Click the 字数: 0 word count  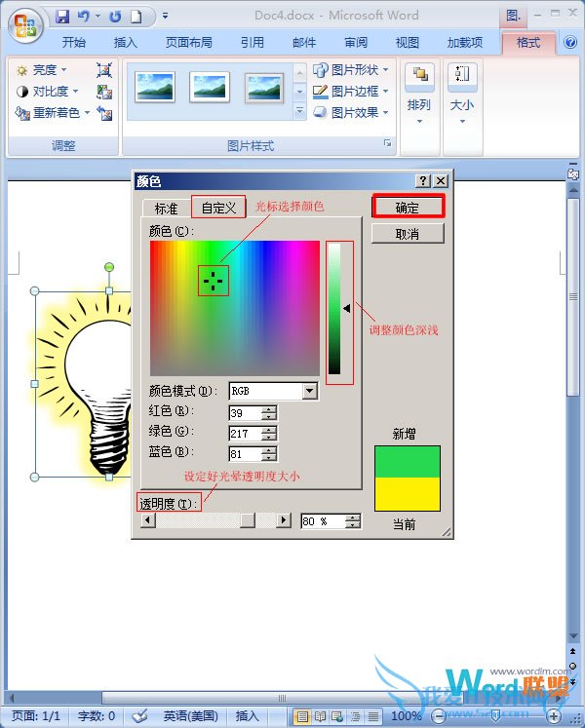(x=97, y=716)
